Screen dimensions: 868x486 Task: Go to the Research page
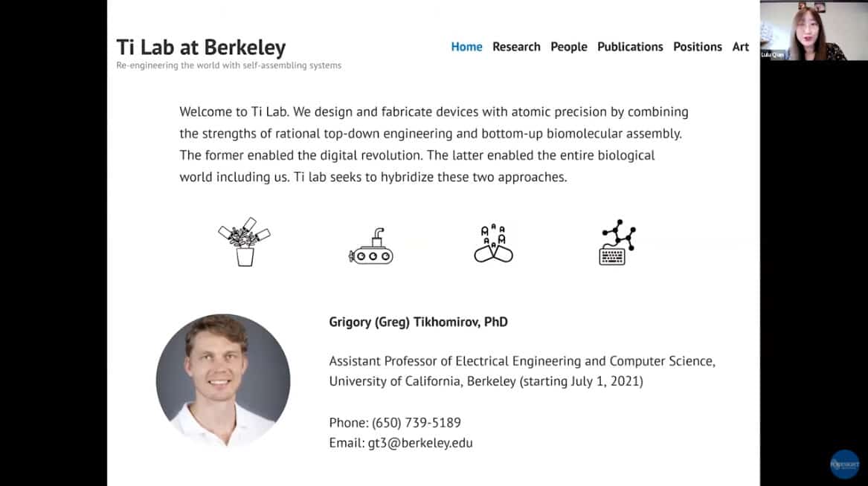(516, 47)
